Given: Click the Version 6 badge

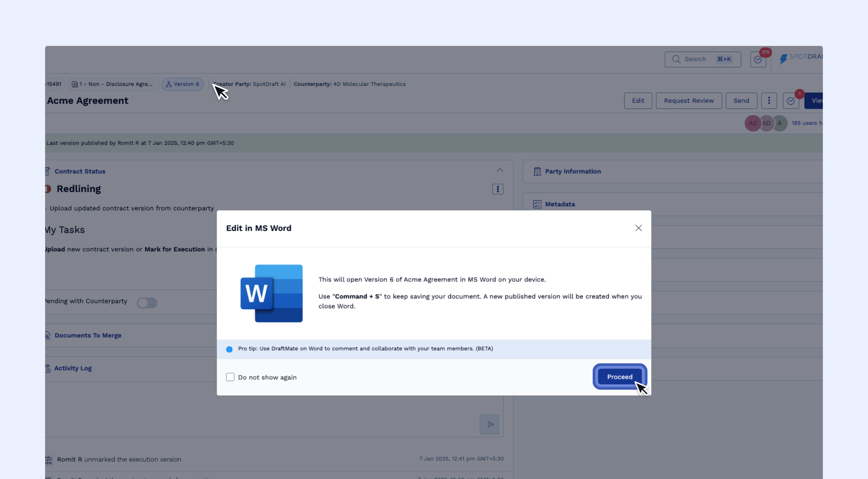Looking at the screenshot, I should [x=182, y=84].
